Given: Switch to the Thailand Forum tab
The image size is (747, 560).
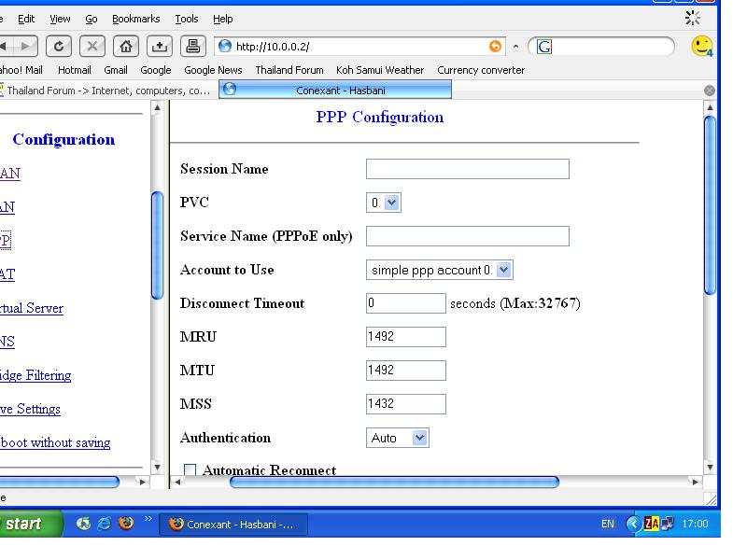Looking at the screenshot, I should [107, 91].
